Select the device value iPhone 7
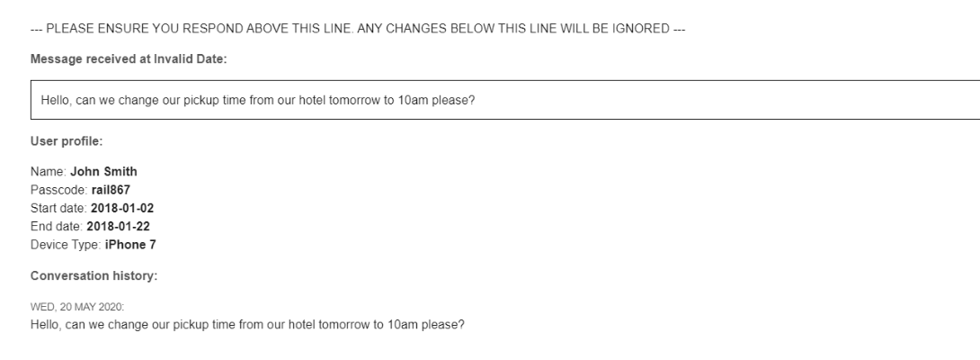This screenshot has height=360, width=980. point(130,245)
